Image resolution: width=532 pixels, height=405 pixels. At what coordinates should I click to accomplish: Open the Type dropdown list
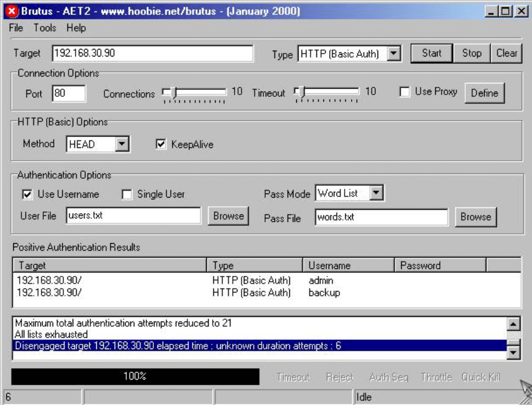(394, 54)
